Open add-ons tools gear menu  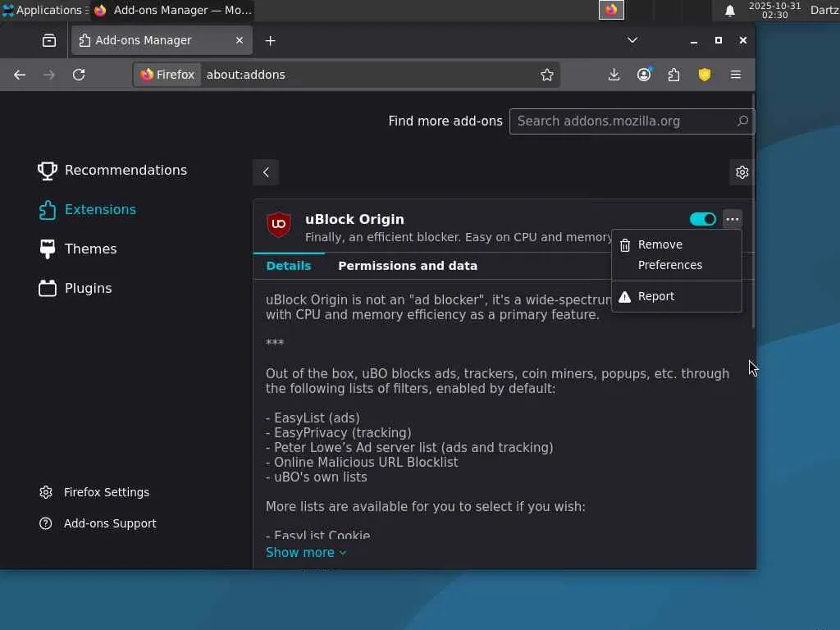(742, 172)
